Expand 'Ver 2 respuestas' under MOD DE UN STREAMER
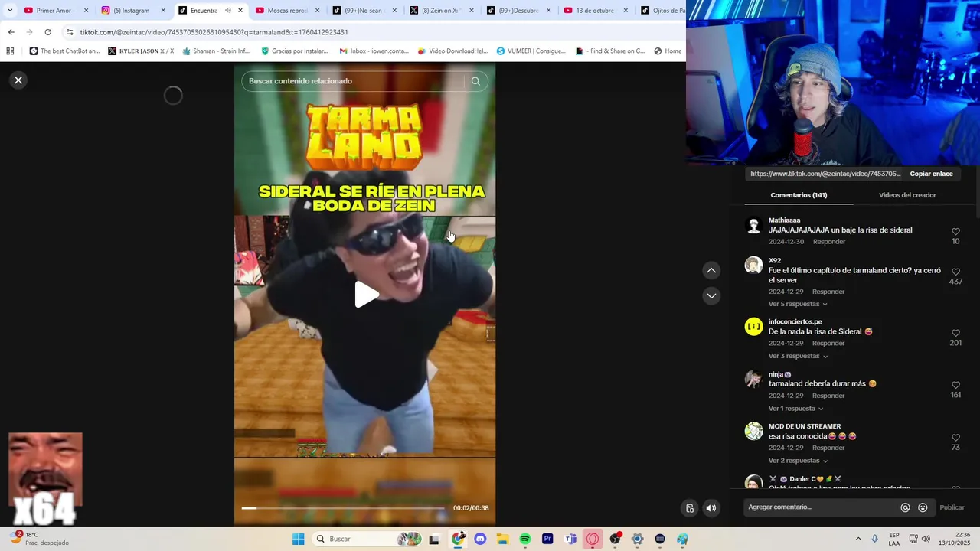Screen dimensions: 980x551 (798, 461)
